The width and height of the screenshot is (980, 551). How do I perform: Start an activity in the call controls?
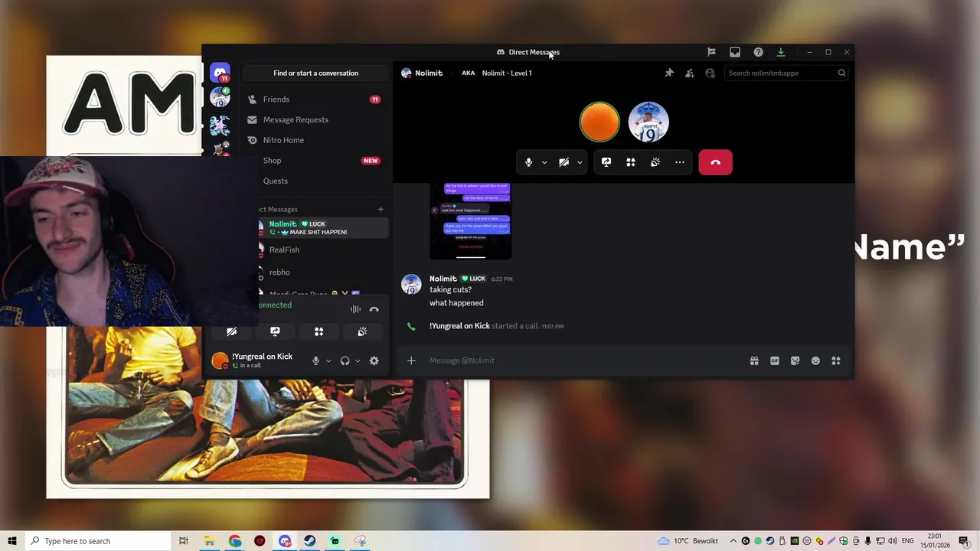point(631,162)
